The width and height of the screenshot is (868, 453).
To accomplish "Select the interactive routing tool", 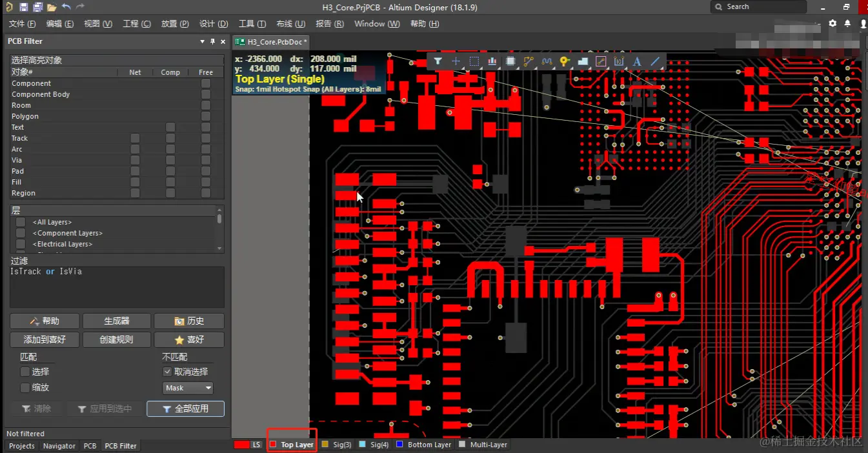I will click(529, 61).
